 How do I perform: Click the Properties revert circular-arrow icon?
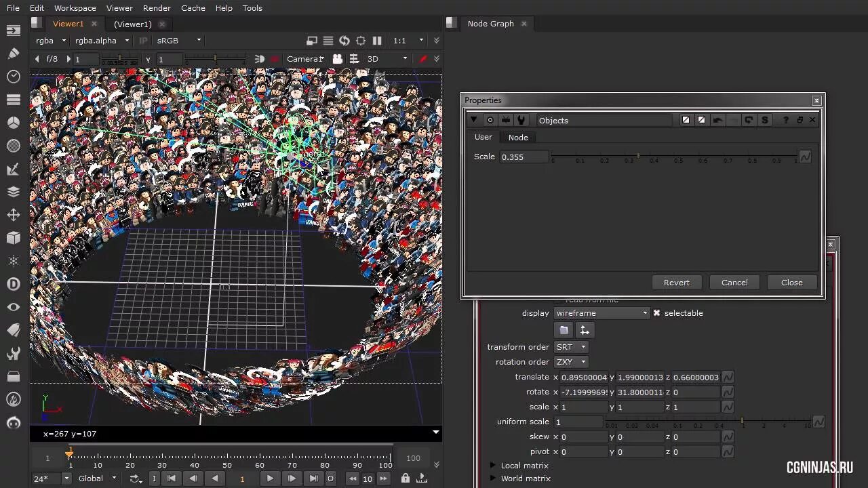pos(749,120)
